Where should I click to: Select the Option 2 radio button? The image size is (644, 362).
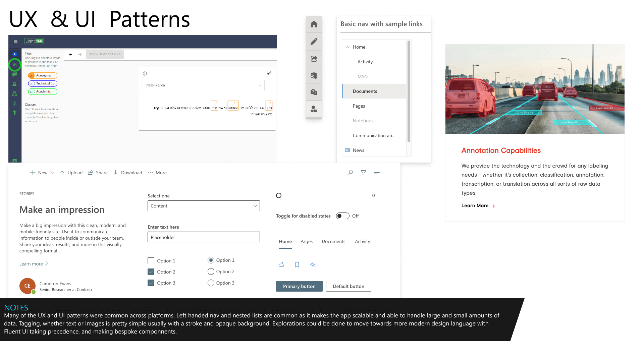pyautogui.click(x=211, y=271)
